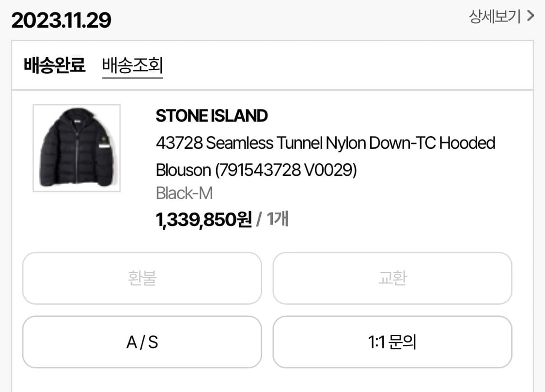Request an exchange with 교환
The height and width of the screenshot is (392, 545).
coord(392,278)
